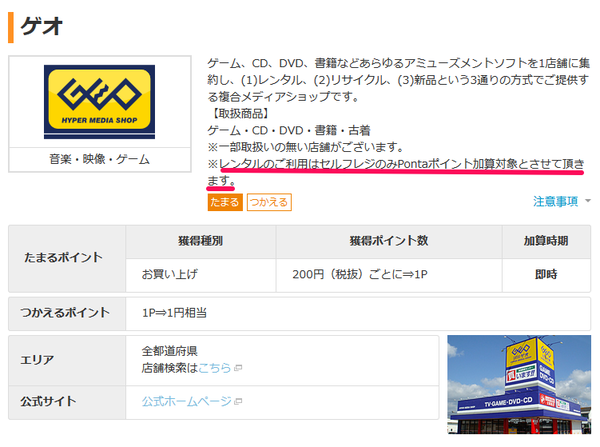Click the dropdown arrow beside 注意事項
The height and width of the screenshot is (447, 600).
click(588, 201)
